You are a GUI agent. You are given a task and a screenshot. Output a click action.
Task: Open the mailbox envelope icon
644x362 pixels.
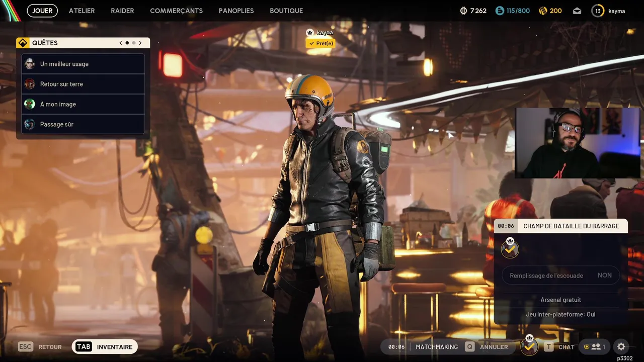577,11
